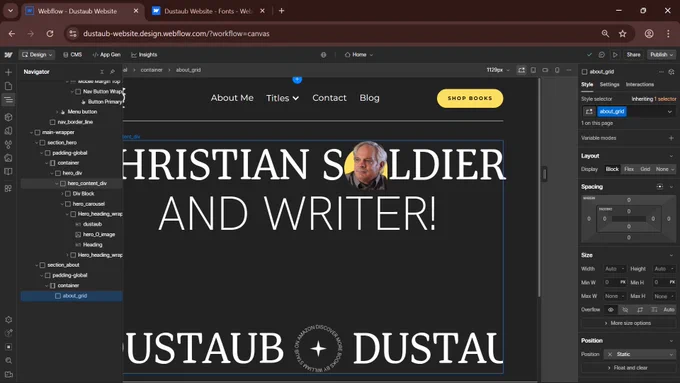The width and height of the screenshot is (680, 383).
Task: Click the create component icon for about_grid
Action: (671, 72)
